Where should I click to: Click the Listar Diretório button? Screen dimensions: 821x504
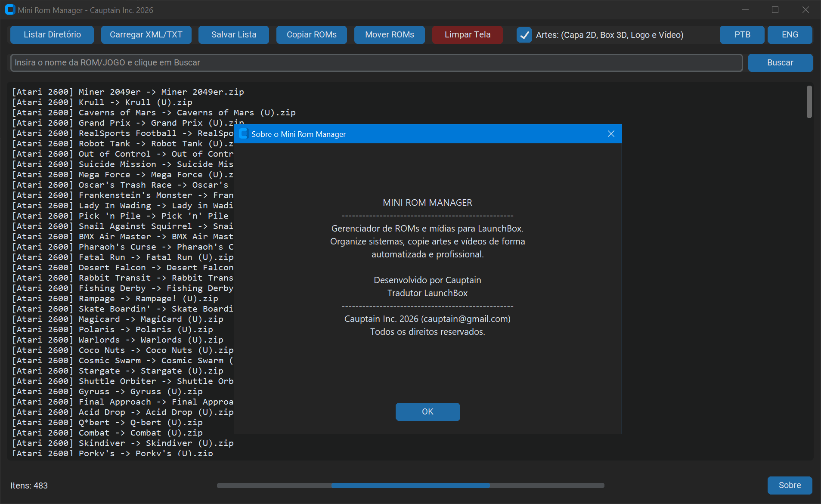pos(52,35)
